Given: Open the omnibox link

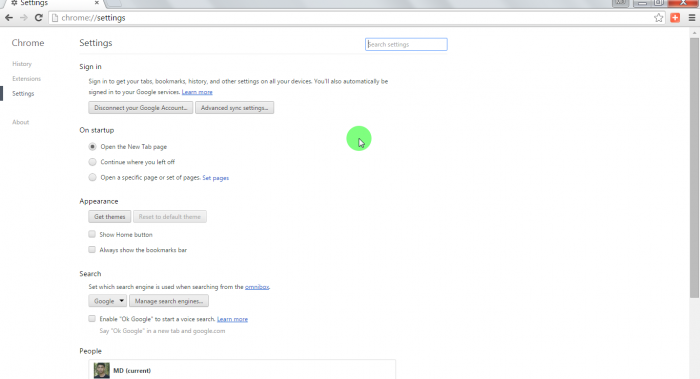Looking at the screenshot, I should coord(257,287).
